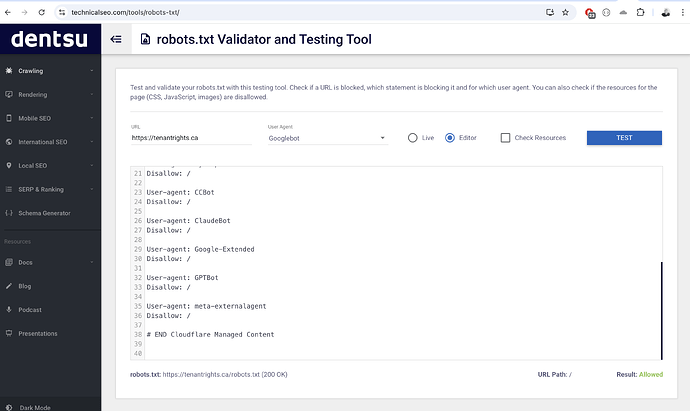This screenshot has width=690, height=411.
Task: Open the Podcast microphone icon
Action: [9, 309]
